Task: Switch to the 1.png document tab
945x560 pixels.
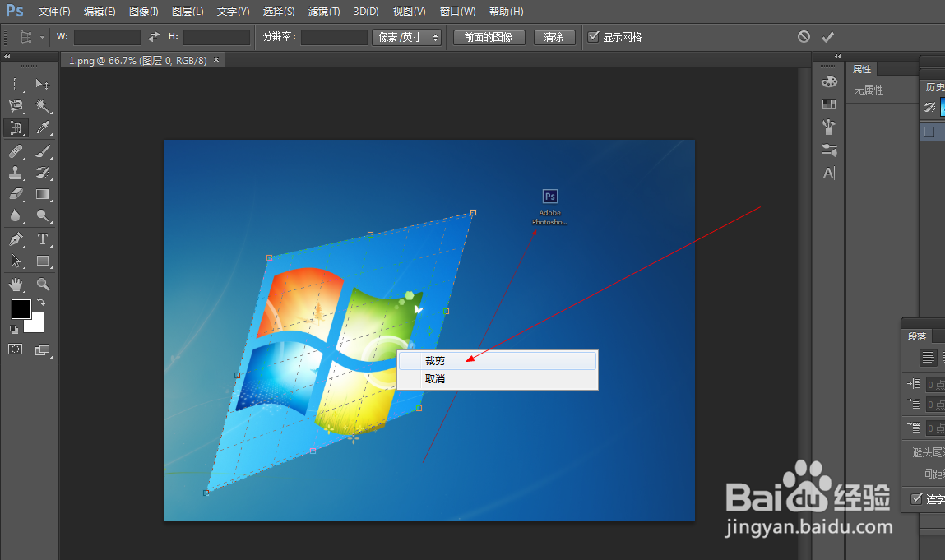Action: 137,60
